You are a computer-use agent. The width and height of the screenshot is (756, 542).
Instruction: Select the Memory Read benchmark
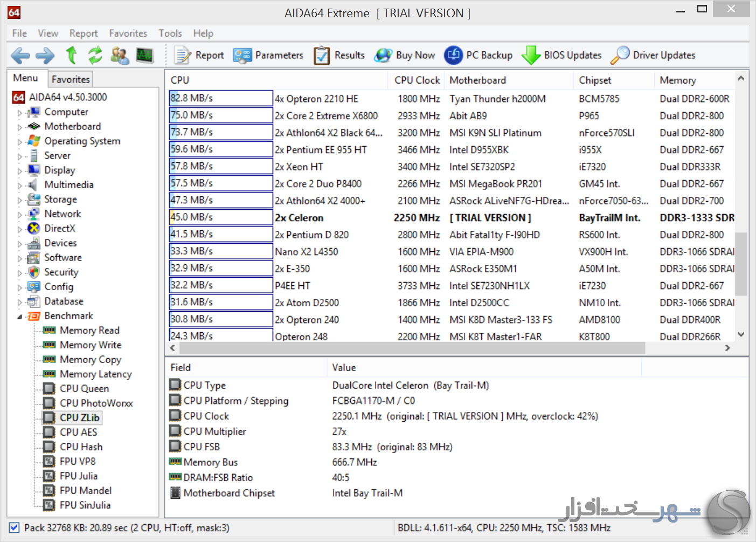[x=89, y=330]
